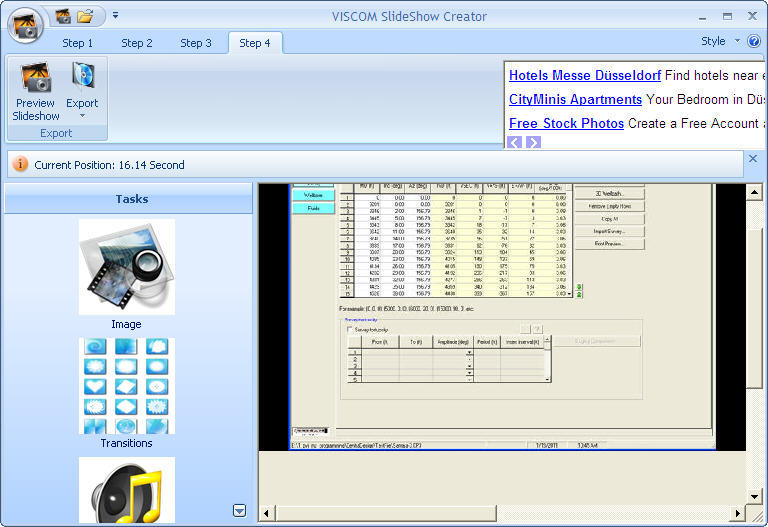The image size is (768, 527).
Task: Click the horizontal scrollbar right arrow
Action: [737, 513]
